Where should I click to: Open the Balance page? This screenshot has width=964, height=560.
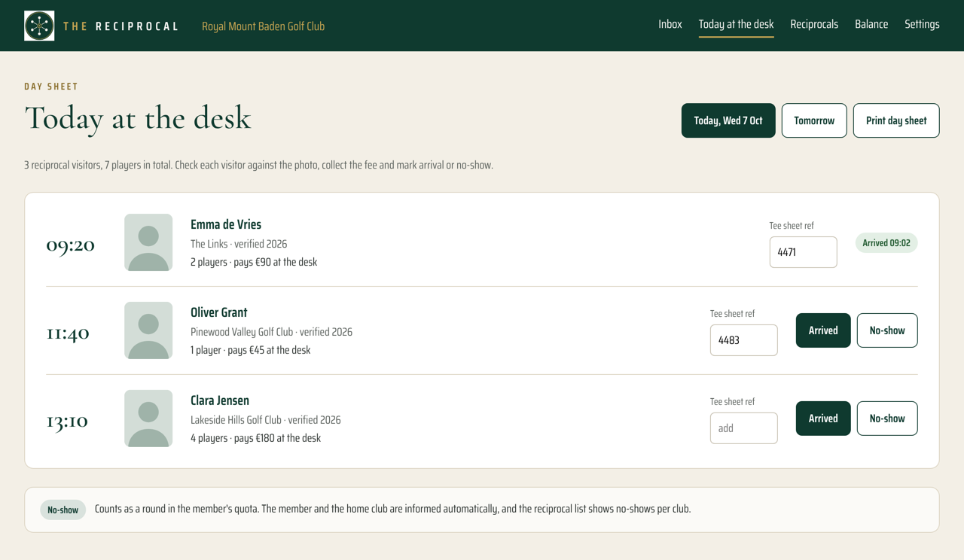[871, 24]
